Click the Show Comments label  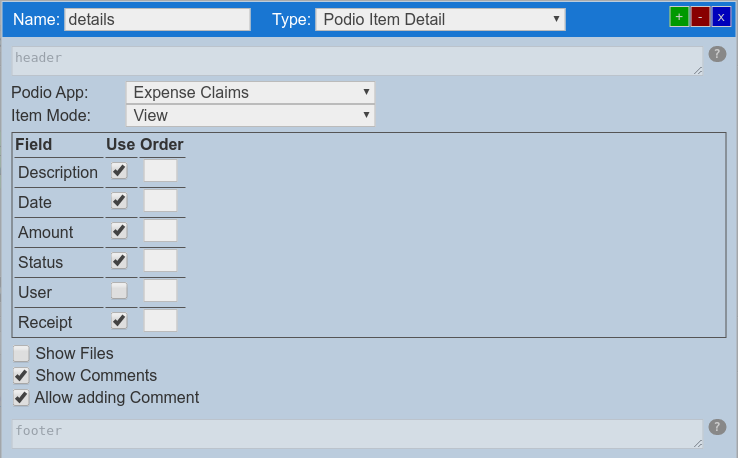tap(96, 376)
